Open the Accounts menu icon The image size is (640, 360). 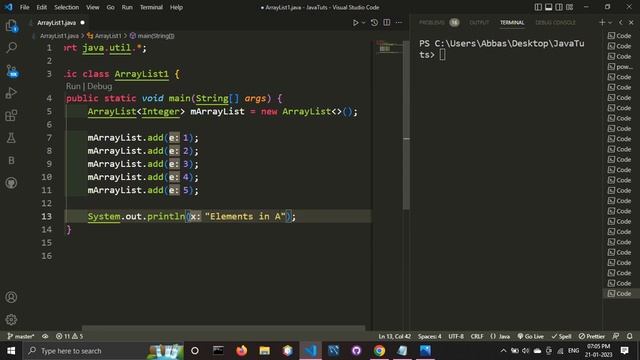tap(11, 297)
